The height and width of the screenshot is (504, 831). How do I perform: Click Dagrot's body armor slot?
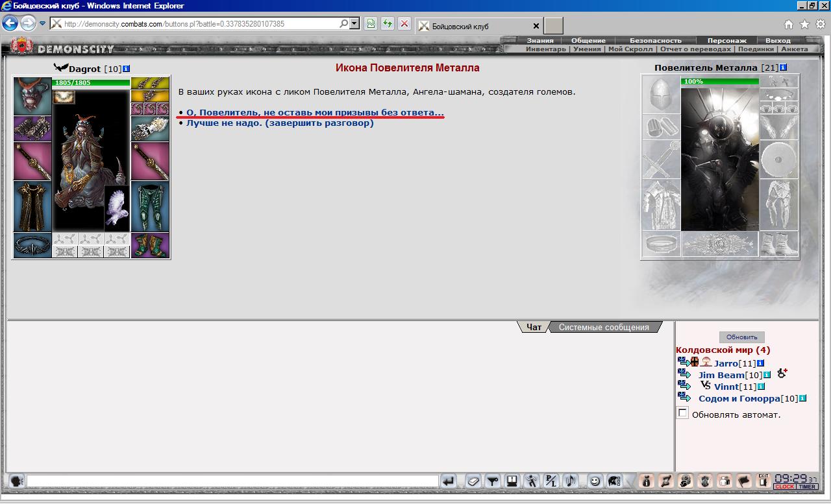point(32,206)
